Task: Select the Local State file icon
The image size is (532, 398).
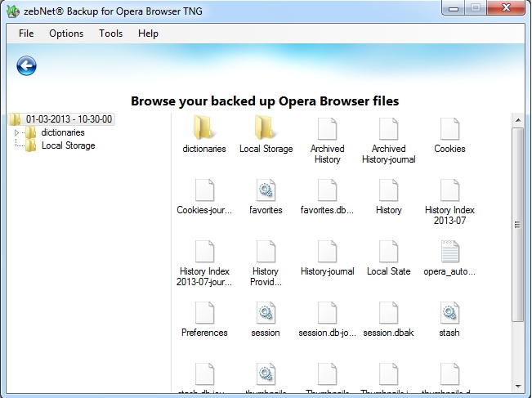Action: tap(388, 252)
